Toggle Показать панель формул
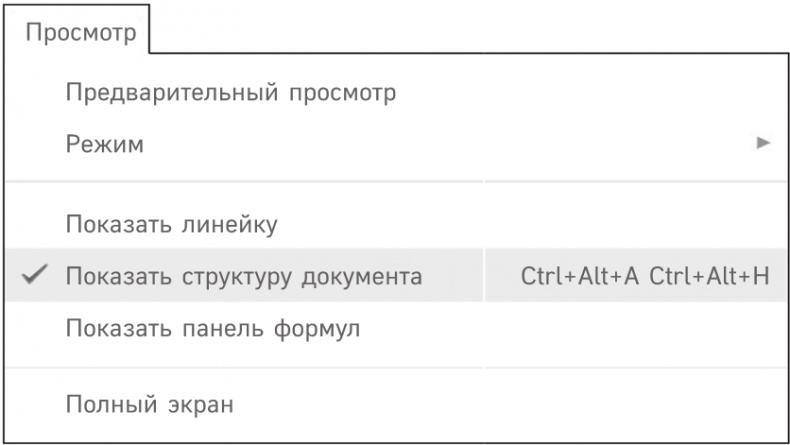Image resolution: width=790 pixels, height=445 pixels. pos(213,327)
